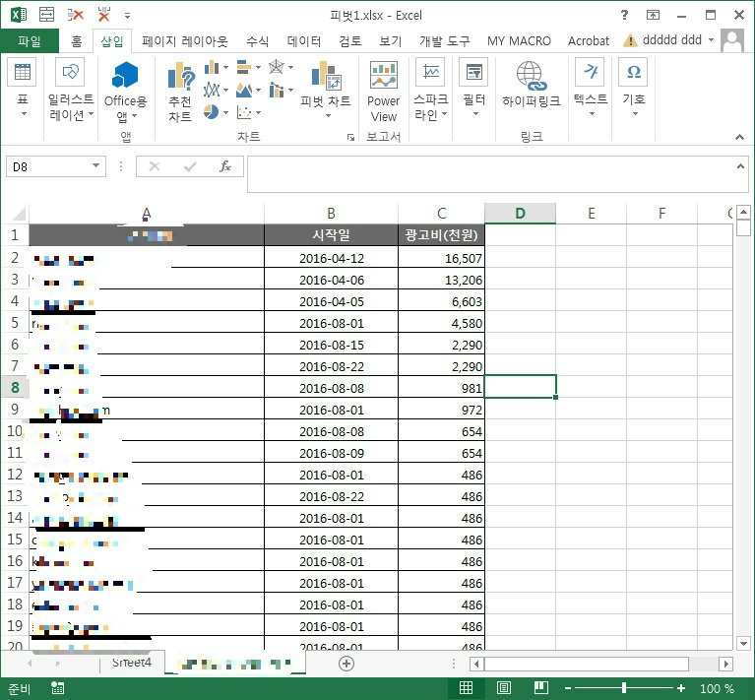Viewport: 755px width, 700px height.
Task: Switch to the MY MACRO tab
Action: (x=519, y=41)
